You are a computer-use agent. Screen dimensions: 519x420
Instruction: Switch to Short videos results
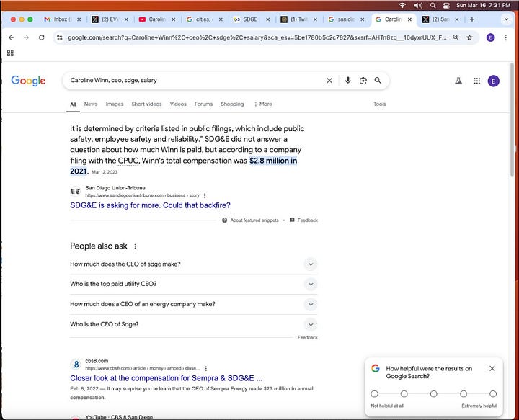tap(146, 104)
